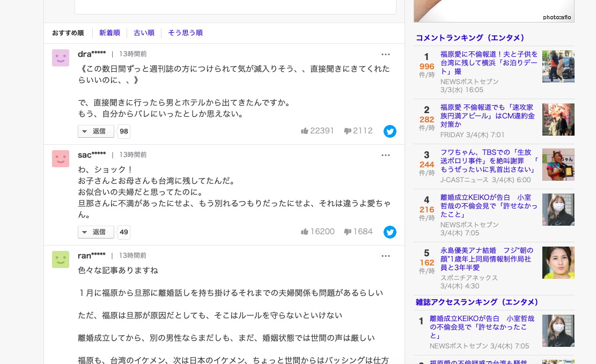This screenshot has height=364, width=596.
Task: Sort comments by 新着順
Action: 109,33
